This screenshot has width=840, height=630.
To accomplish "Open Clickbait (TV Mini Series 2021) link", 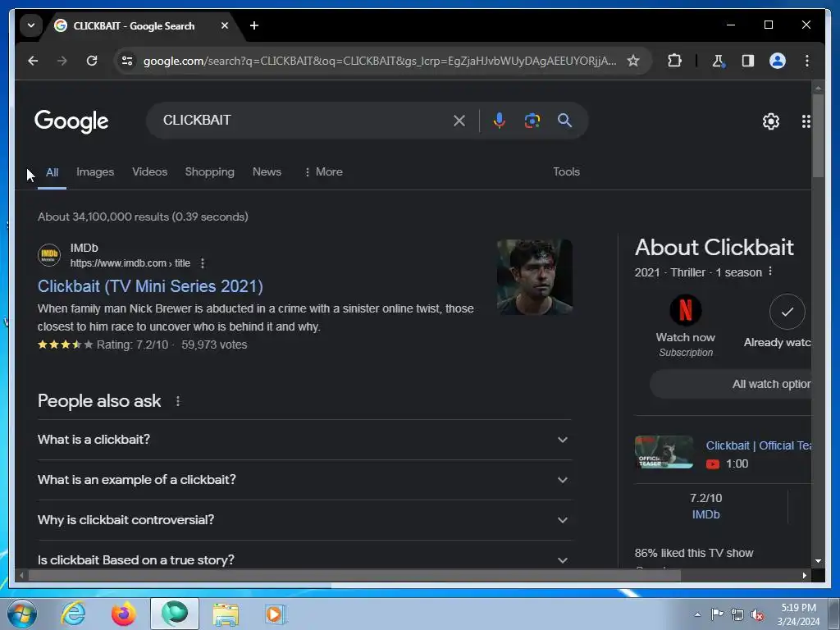I will pos(151,286).
